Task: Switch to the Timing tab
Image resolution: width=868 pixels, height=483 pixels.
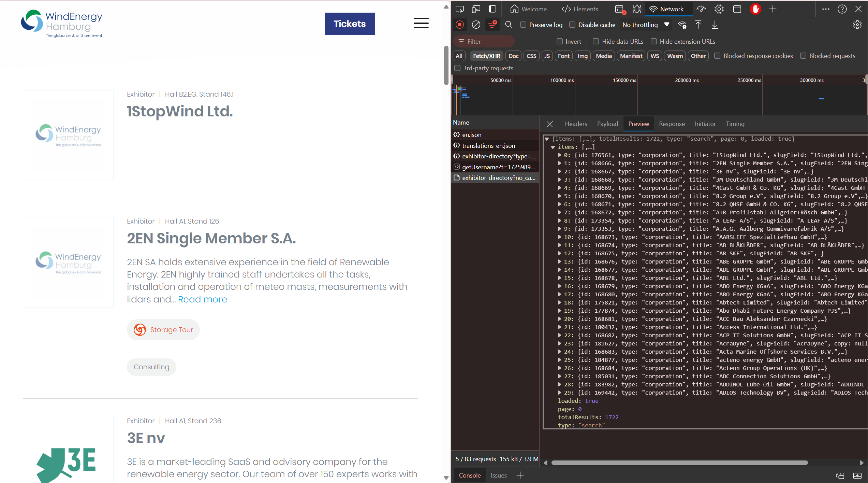Action: click(x=735, y=124)
